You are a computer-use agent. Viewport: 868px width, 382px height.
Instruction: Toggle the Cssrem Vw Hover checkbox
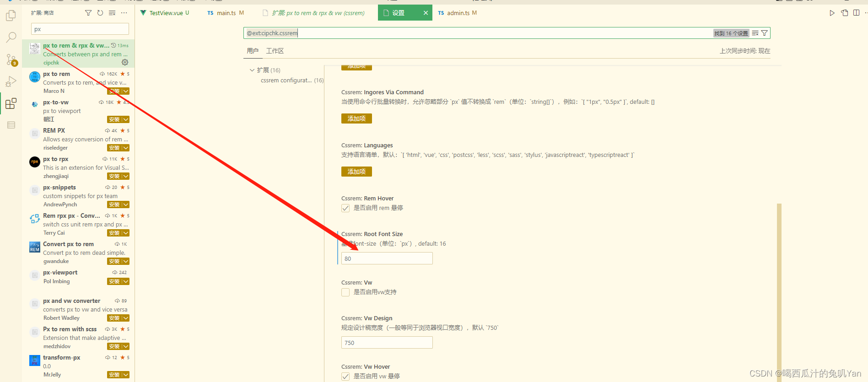[x=345, y=377]
